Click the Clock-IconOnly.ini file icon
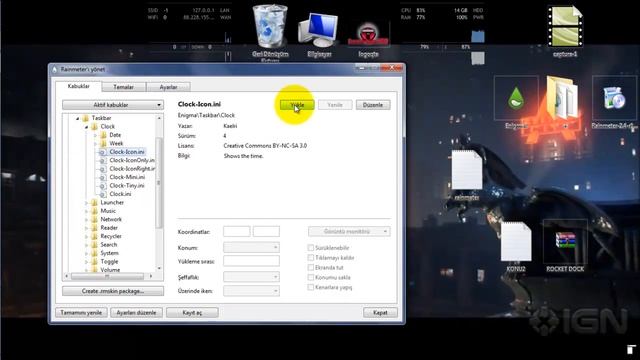 pyautogui.click(x=102, y=160)
